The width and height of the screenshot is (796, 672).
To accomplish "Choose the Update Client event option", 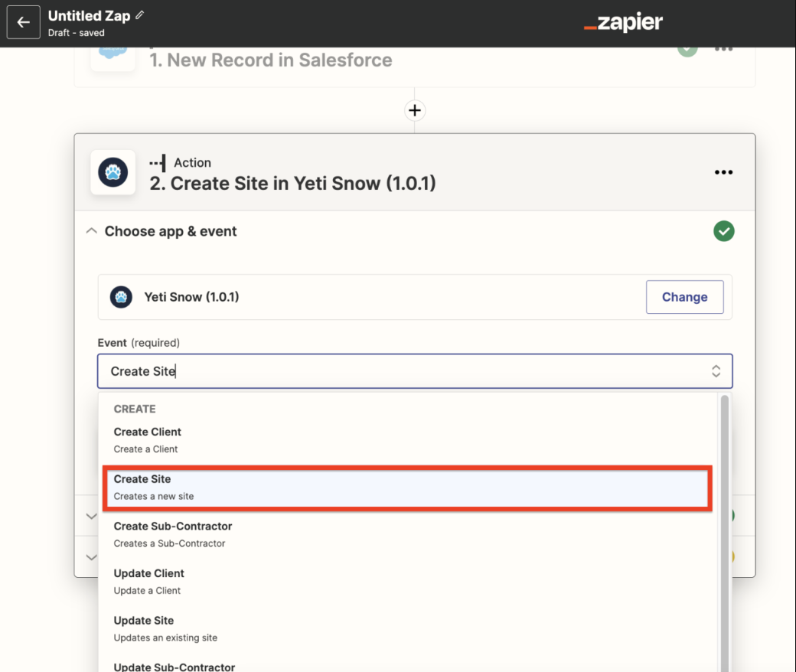I will coord(407,582).
